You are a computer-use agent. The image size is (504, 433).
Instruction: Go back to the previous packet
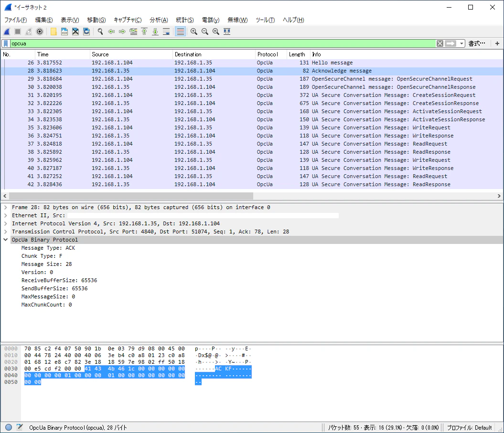coord(111,32)
